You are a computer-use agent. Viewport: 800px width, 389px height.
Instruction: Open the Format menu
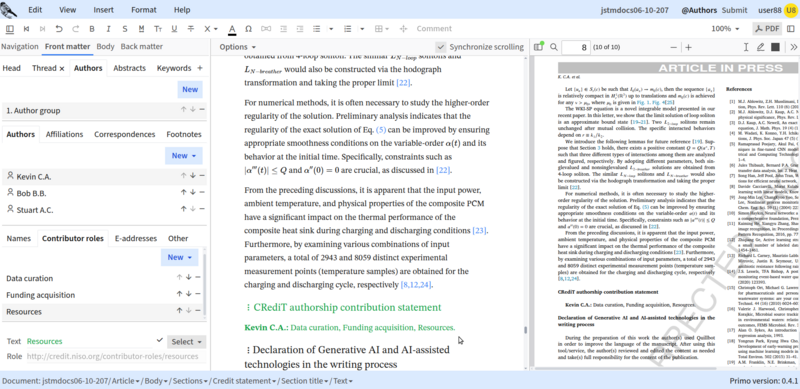pos(144,10)
